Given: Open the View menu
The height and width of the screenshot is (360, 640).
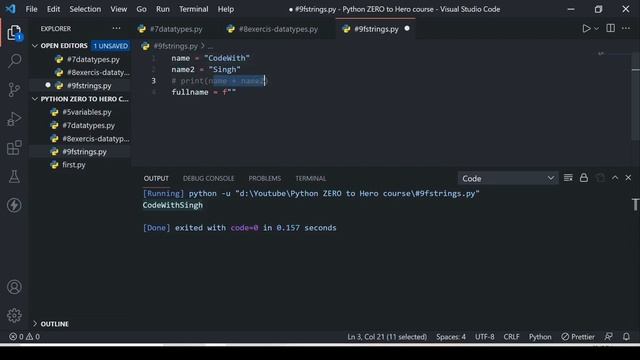Looking at the screenshot, I should coord(118,9).
